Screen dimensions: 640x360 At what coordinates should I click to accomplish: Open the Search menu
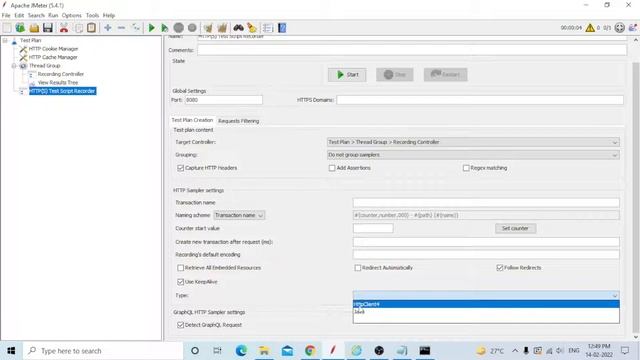point(36,15)
